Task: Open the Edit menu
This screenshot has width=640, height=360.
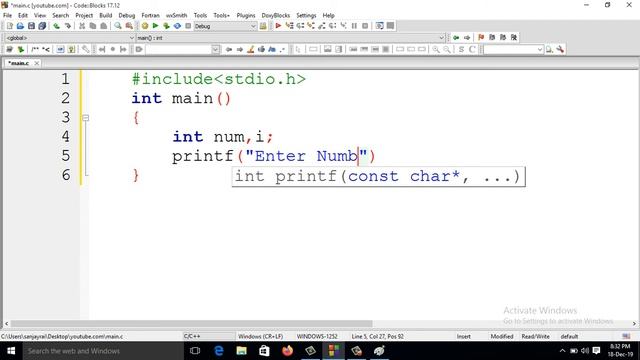Action: [23, 15]
